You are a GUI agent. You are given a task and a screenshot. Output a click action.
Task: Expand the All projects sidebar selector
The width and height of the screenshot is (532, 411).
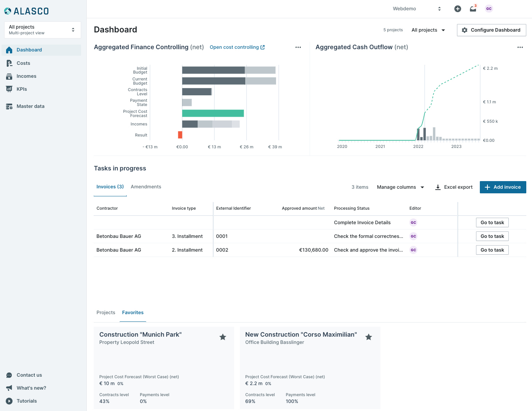pos(42,30)
